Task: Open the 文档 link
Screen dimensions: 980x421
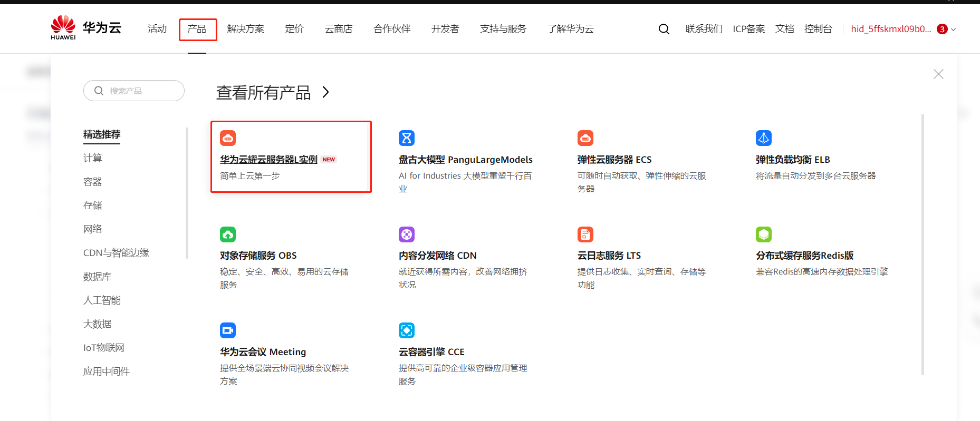Action: pos(785,29)
